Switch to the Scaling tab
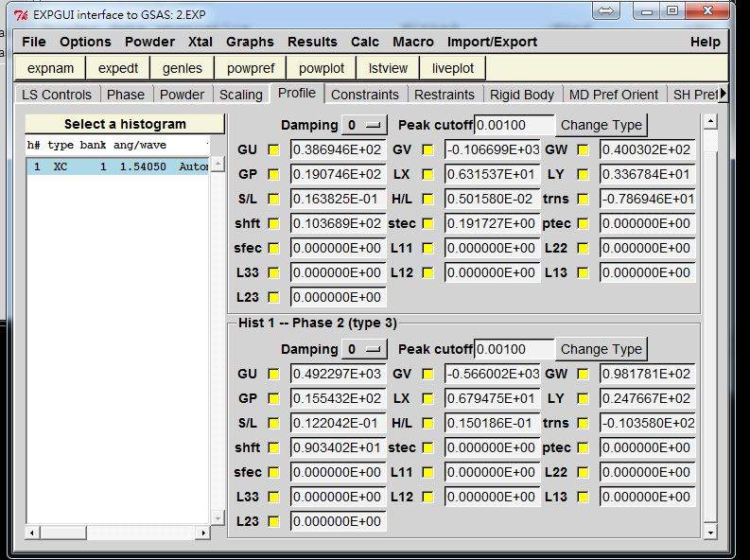 (241, 95)
